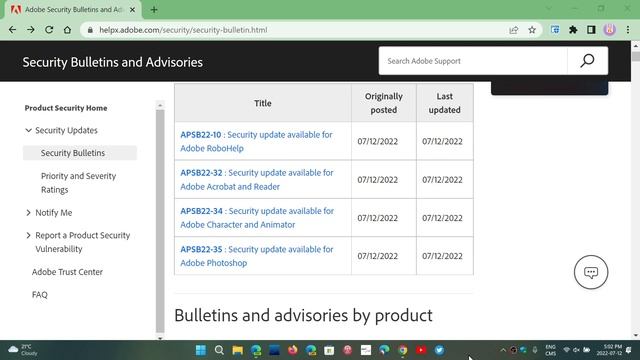Toggle the browser side panel icon
The width and height of the screenshot is (640, 360).
pyautogui.click(x=591, y=30)
